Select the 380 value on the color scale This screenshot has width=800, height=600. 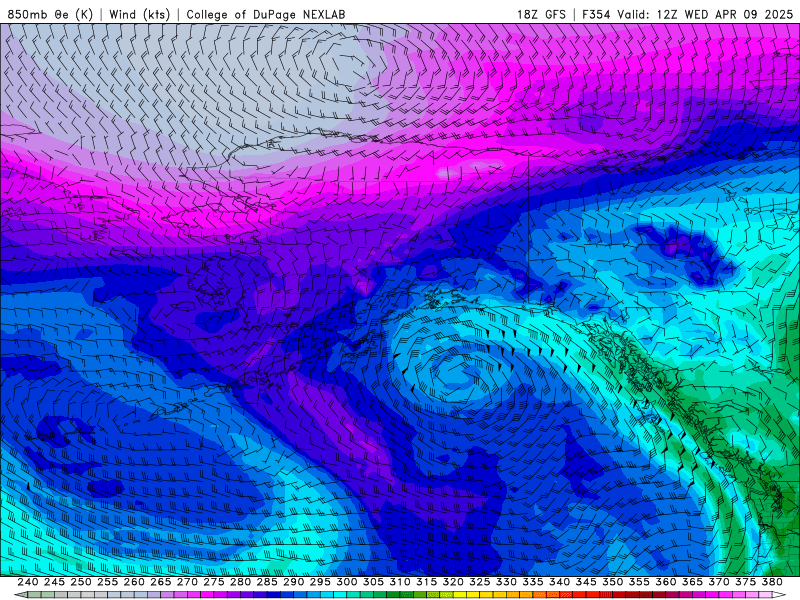point(771,582)
